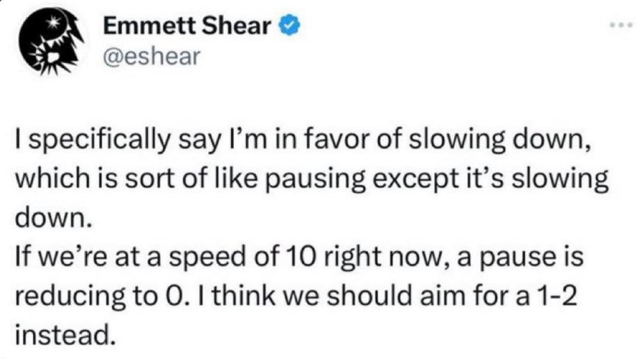Screen dimensions: 644x359
Task: Visit the @eshear handle link
Action: coord(142,56)
